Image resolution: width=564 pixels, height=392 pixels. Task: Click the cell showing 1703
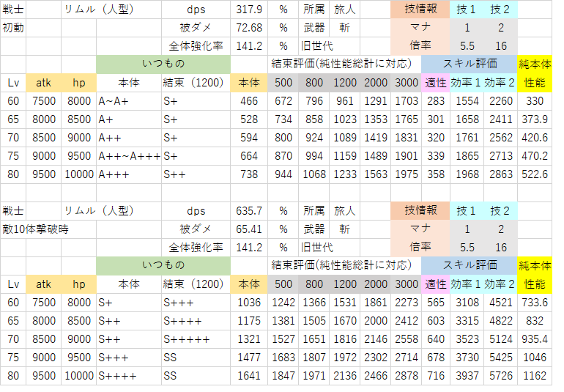[x=407, y=101]
